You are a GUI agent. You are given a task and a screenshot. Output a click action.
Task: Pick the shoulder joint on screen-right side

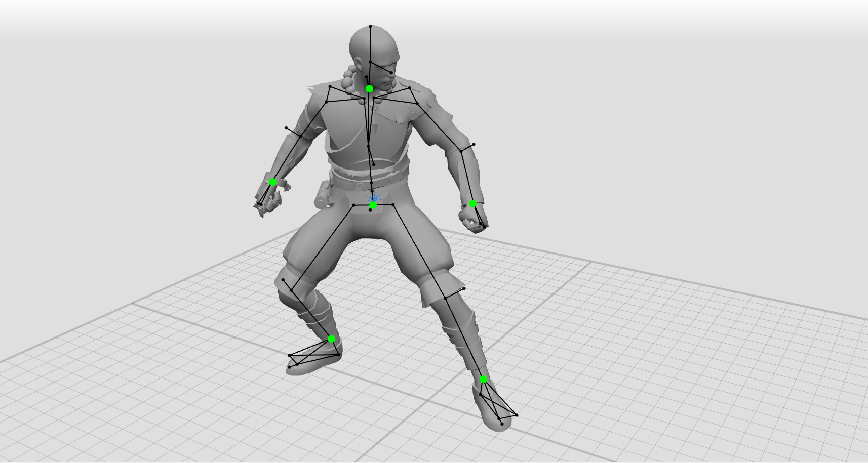click(x=417, y=104)
